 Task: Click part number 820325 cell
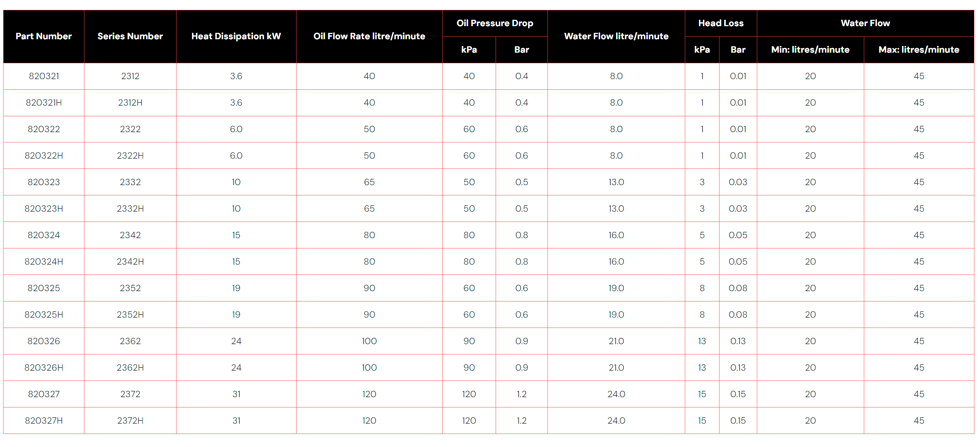coord(44,288)
